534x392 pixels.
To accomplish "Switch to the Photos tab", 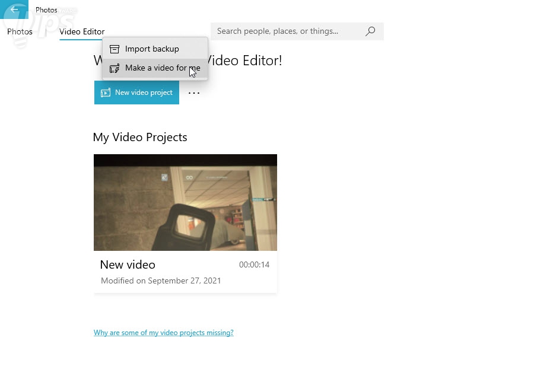I will 20,31.
